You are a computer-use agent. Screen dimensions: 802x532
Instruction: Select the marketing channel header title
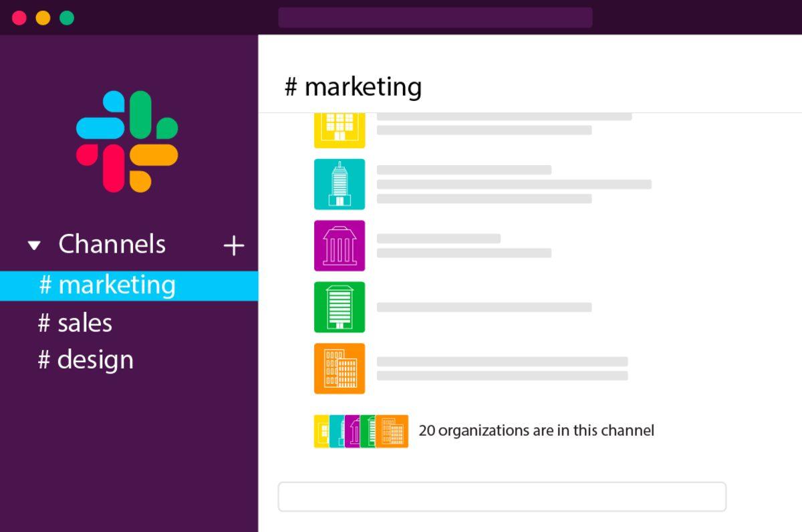point(354,86)
